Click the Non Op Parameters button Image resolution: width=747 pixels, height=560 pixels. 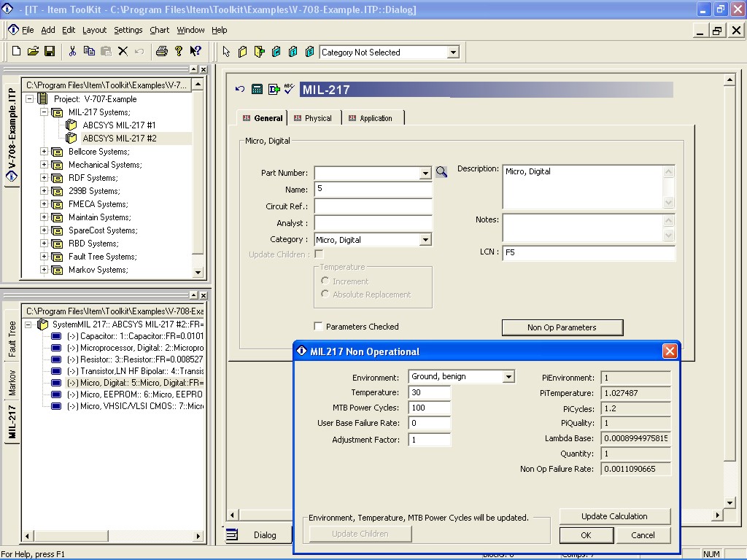562,327
